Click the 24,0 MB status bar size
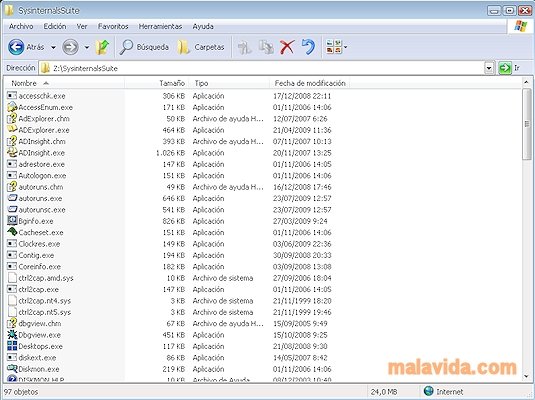Screen dimensions: 535x400 pos(384,392)
